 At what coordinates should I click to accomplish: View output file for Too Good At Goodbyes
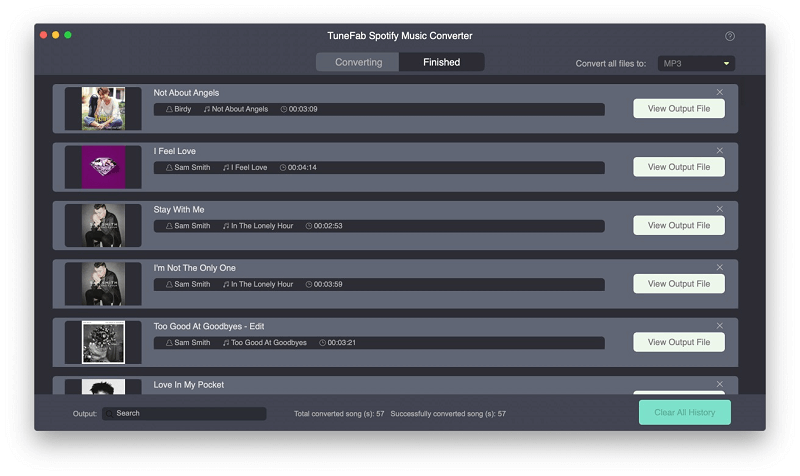tap(678, 342)
